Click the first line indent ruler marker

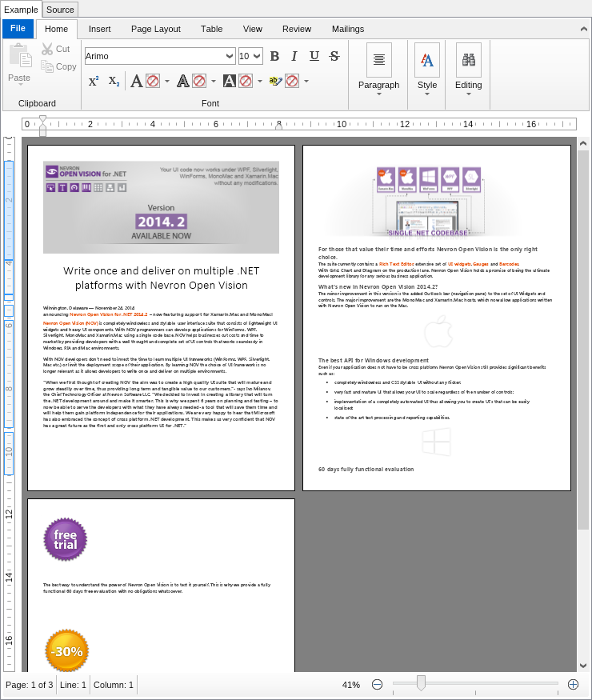(42, 120)
